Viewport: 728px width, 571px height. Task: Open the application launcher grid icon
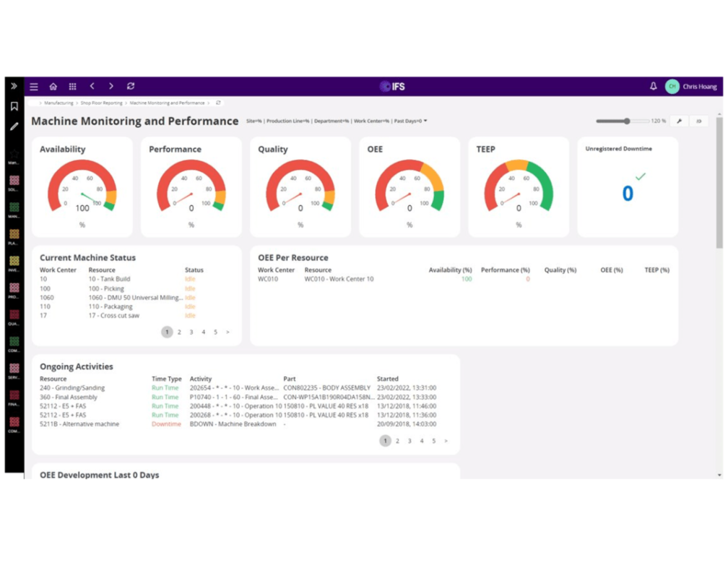pyautogui.click(x=72, y=86)
